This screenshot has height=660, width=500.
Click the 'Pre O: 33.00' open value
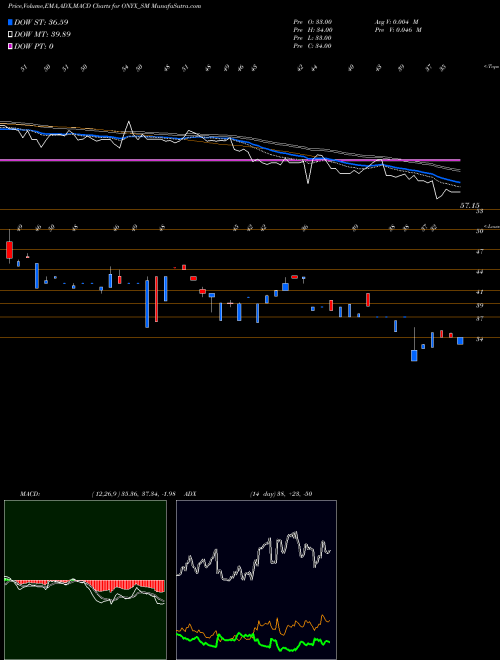(313, 22)
